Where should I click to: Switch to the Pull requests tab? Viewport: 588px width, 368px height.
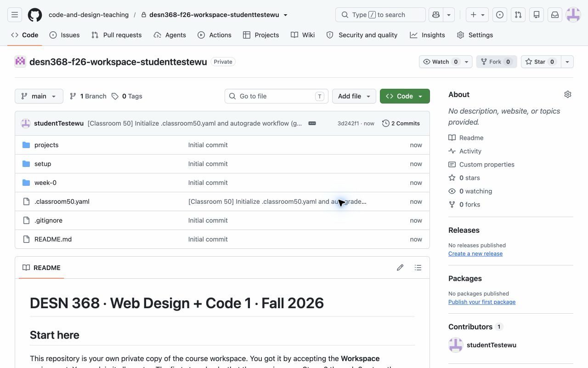click(x=117, y=35)
